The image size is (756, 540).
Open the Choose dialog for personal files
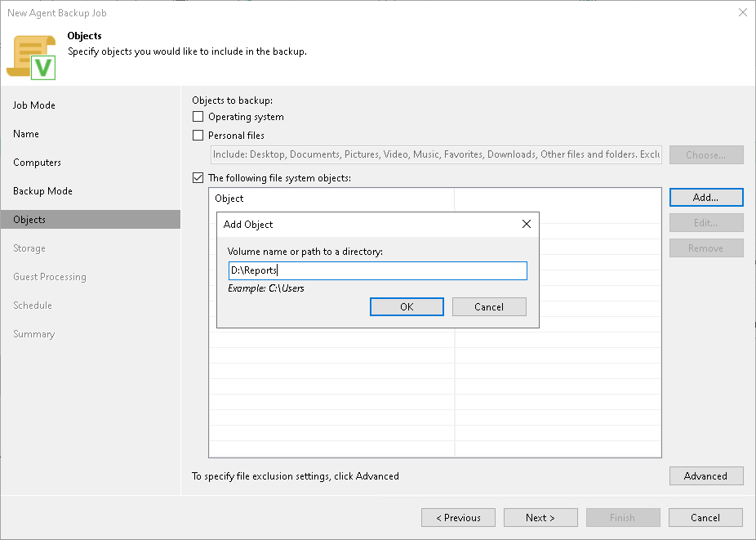[705, 154]
